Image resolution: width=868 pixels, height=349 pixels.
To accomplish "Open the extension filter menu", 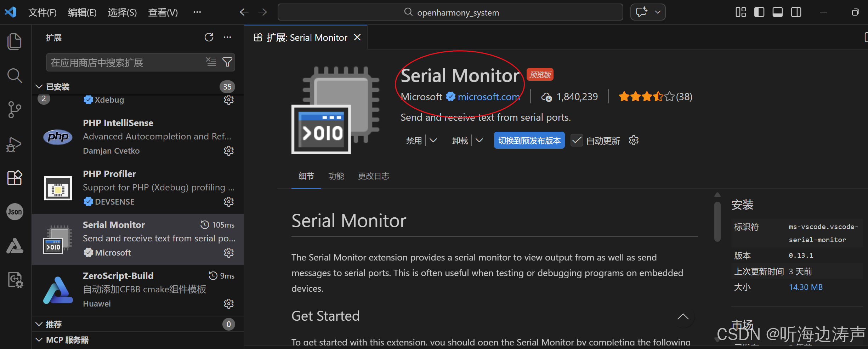I will tap(227, 62).
